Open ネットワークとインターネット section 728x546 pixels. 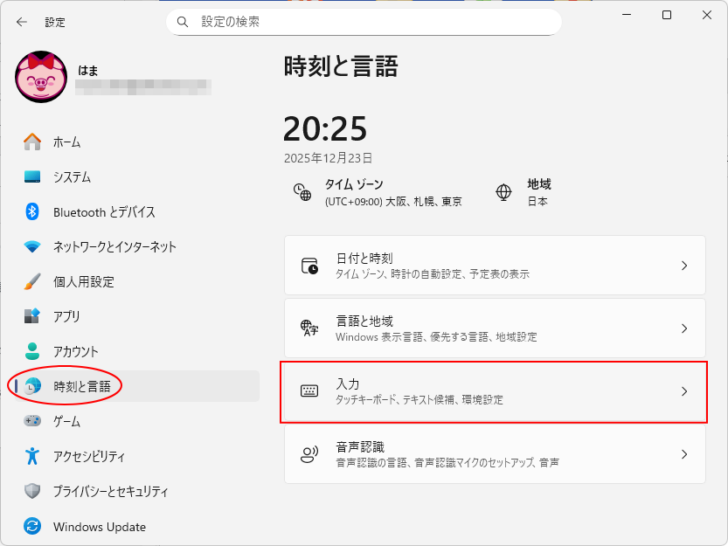click(136, 247)
